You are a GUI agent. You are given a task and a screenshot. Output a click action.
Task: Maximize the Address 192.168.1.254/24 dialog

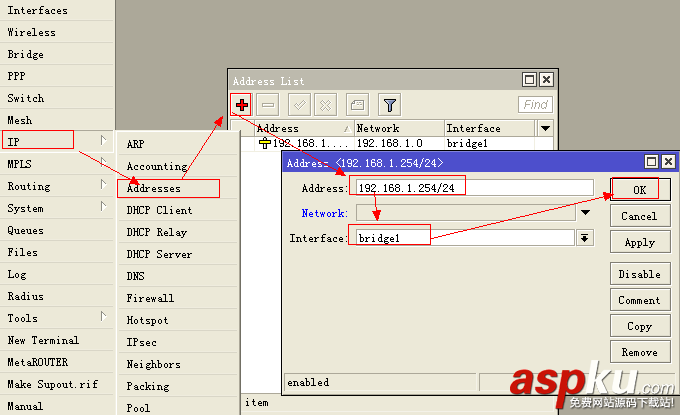coord(651,162)
